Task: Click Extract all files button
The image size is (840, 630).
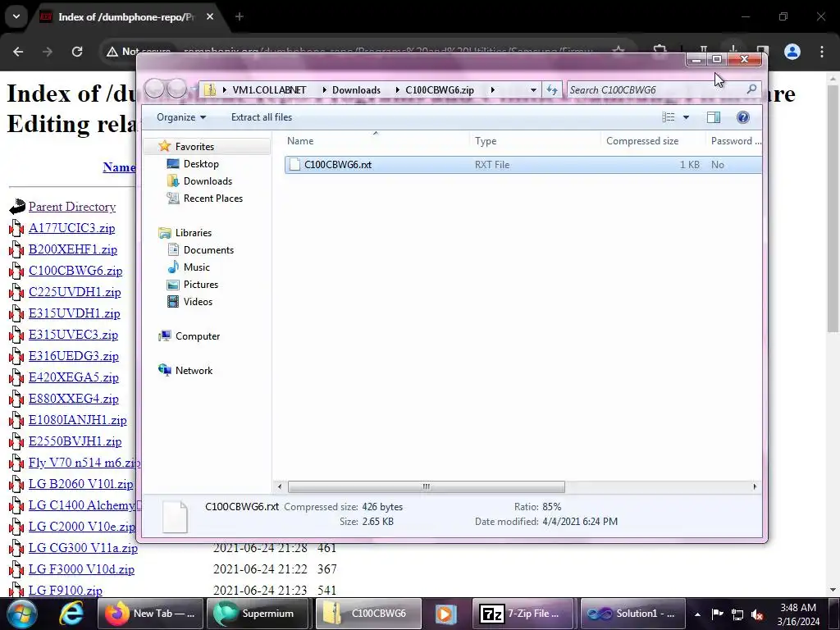Action: 262,117
